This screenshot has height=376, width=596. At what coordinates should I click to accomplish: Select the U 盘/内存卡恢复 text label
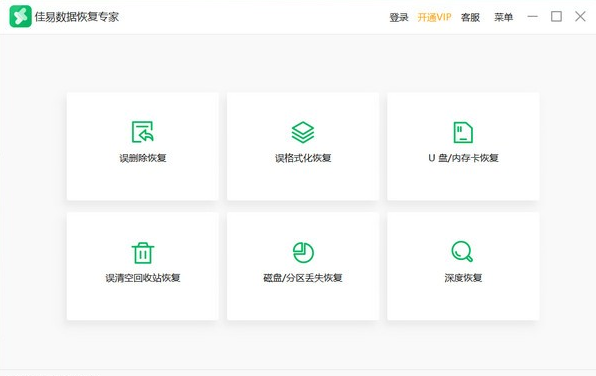[463, 158]
